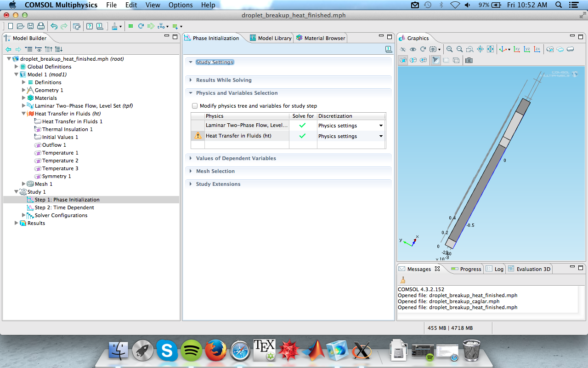Select Step 2: Time Dependent node

coord(64,207)
